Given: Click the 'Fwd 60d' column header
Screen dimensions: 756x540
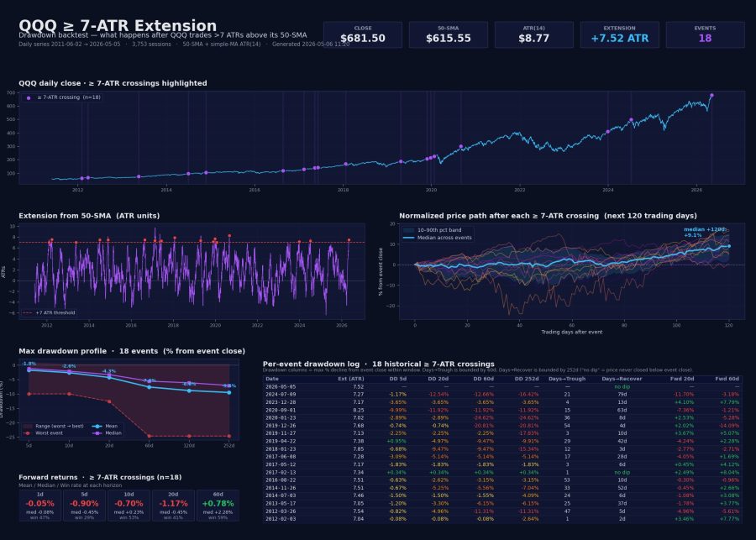Looking at the screenshot, I should tap(727, 379).
